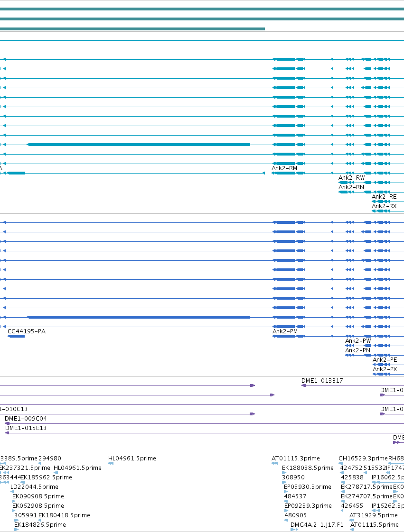Click the EK180418.5prime EST label

tap(64, 515)
